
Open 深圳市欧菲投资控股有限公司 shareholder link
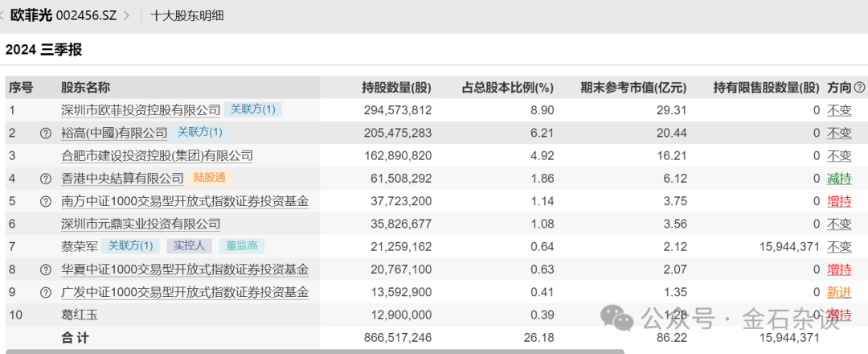[141, 110]
